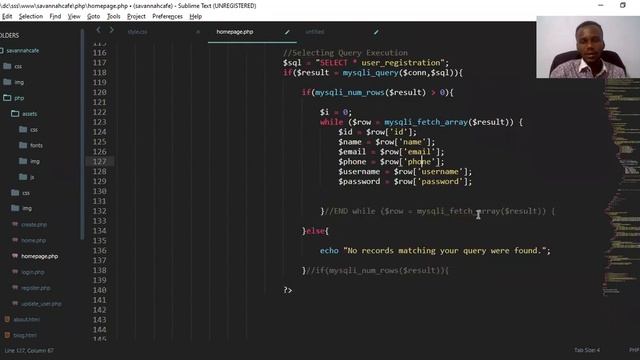Open the Tools menu
The image size is (640, 360).
click(x=113, y=16)
